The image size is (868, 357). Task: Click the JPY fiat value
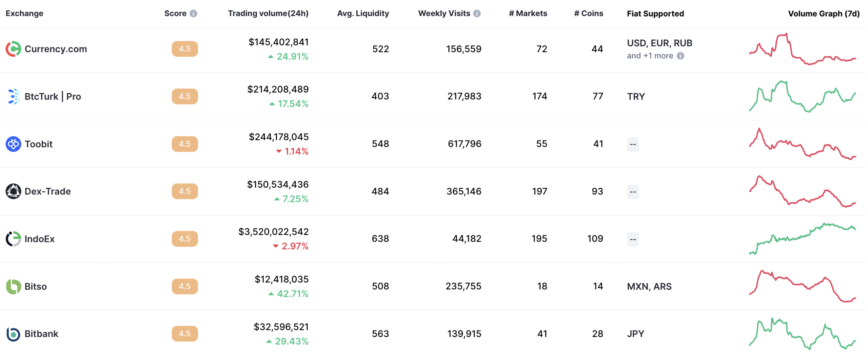click(635, 334)
